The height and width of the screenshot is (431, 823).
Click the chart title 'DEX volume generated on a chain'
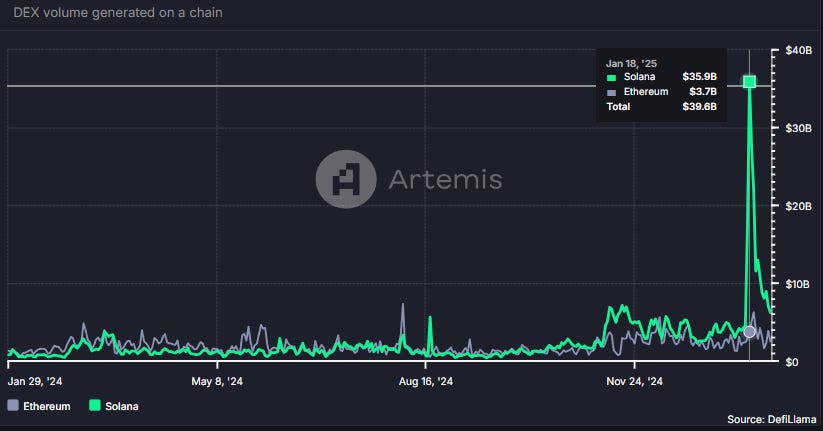[118, 13]
